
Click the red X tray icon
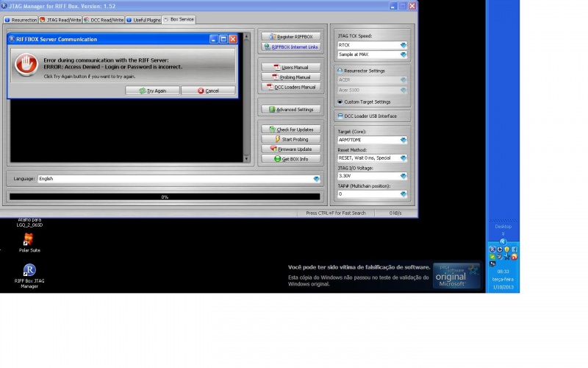click(514, 257)
